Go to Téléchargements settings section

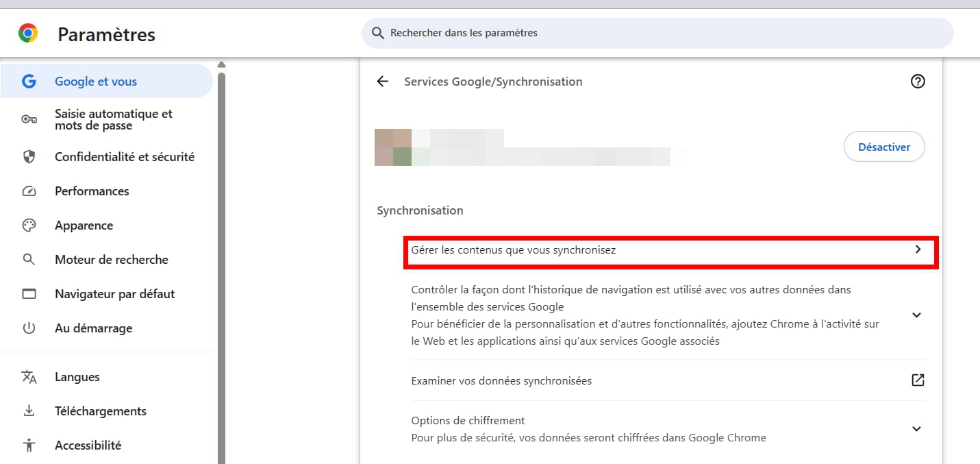point(100,411)
